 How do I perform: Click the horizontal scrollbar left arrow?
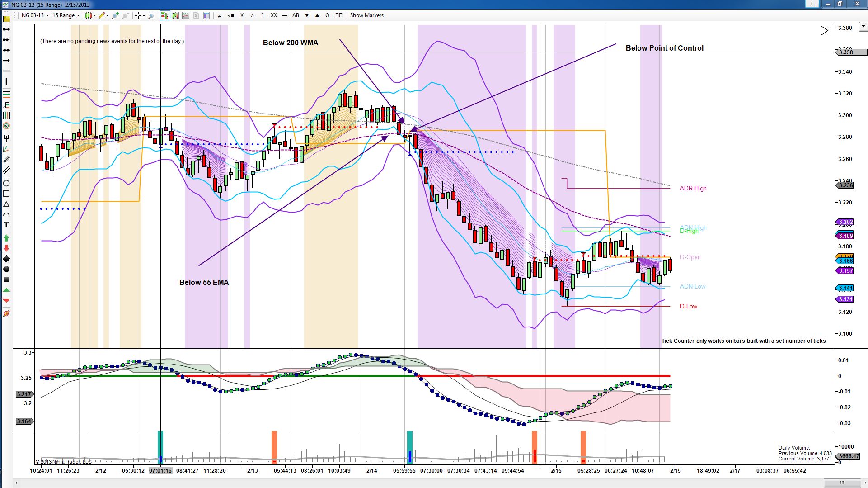[17, 483]
